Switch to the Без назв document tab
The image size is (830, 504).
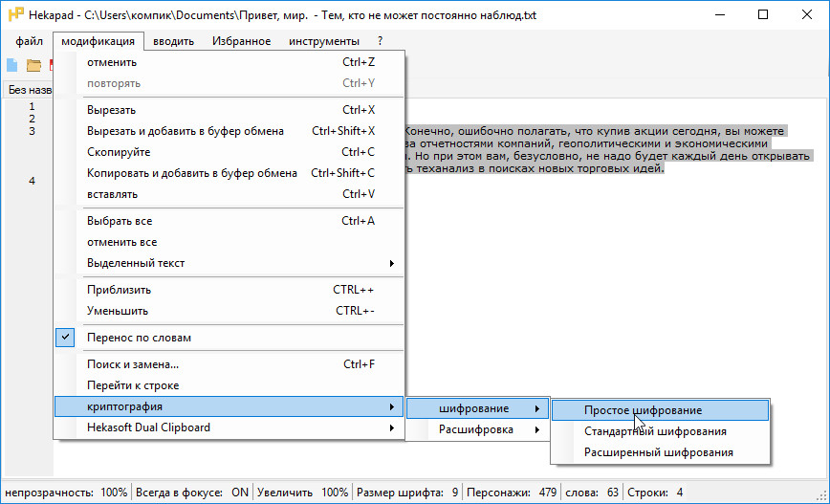28,90
